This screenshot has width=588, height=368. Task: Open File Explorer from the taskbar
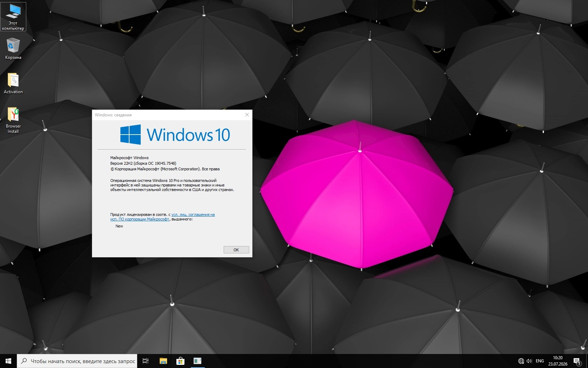(163, 361)
